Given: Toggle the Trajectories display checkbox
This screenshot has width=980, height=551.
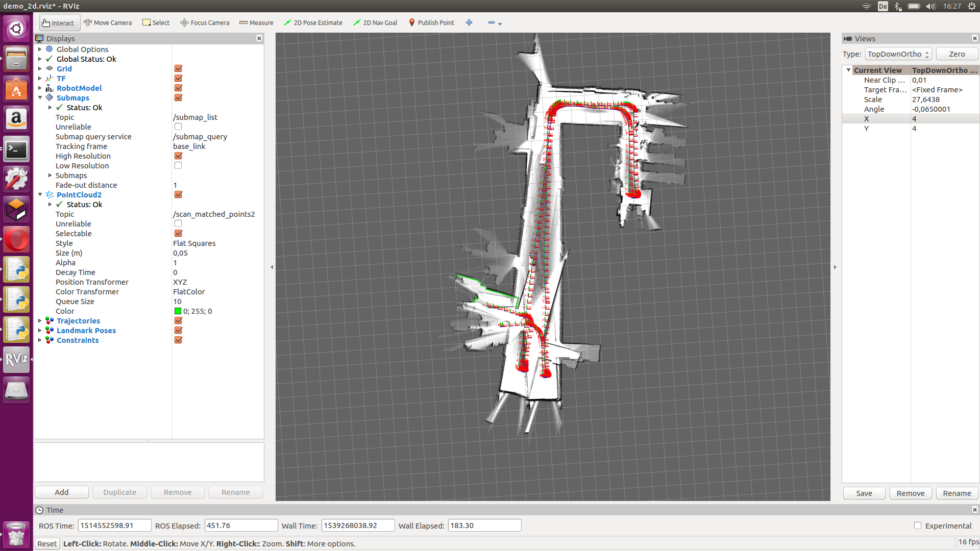Looking at the screenshot, I should (178, 320).
